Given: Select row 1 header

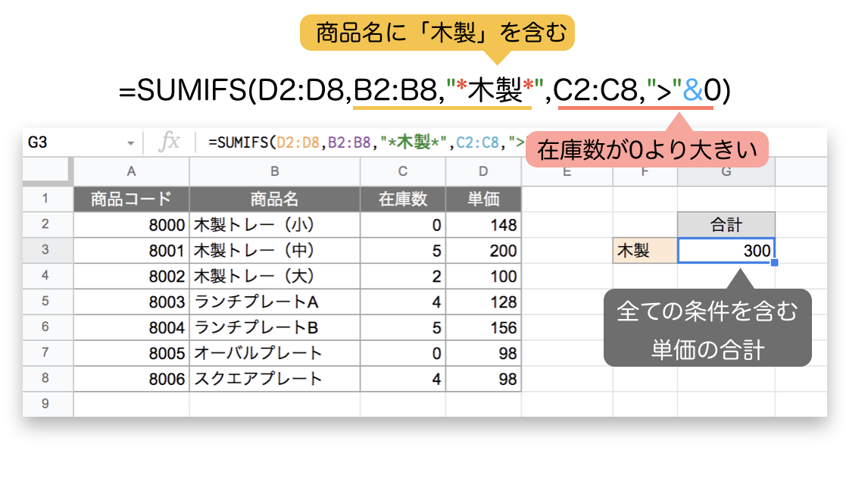Looking at the screenshot, I should tap(45, 199).
